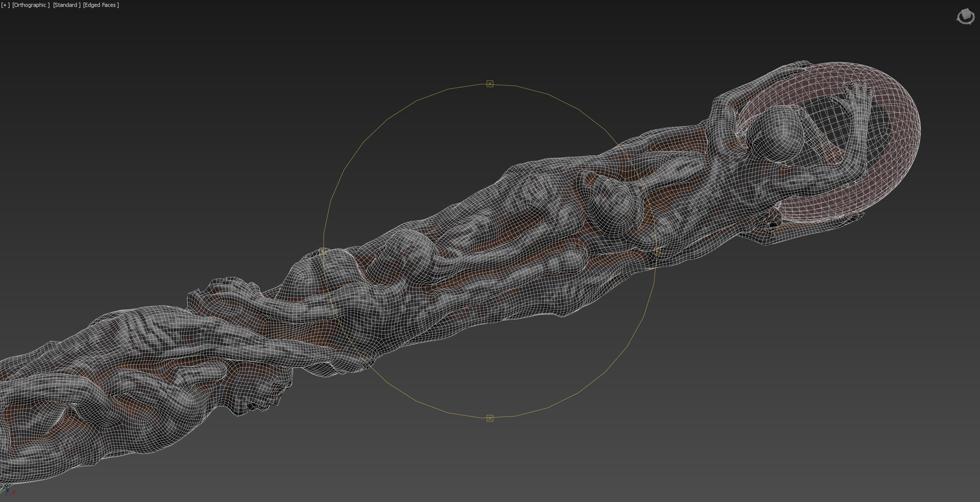This screenshot has width=980, height=502.
Task: Select the right handle of yellow gizmo circle
Action: 657,251
